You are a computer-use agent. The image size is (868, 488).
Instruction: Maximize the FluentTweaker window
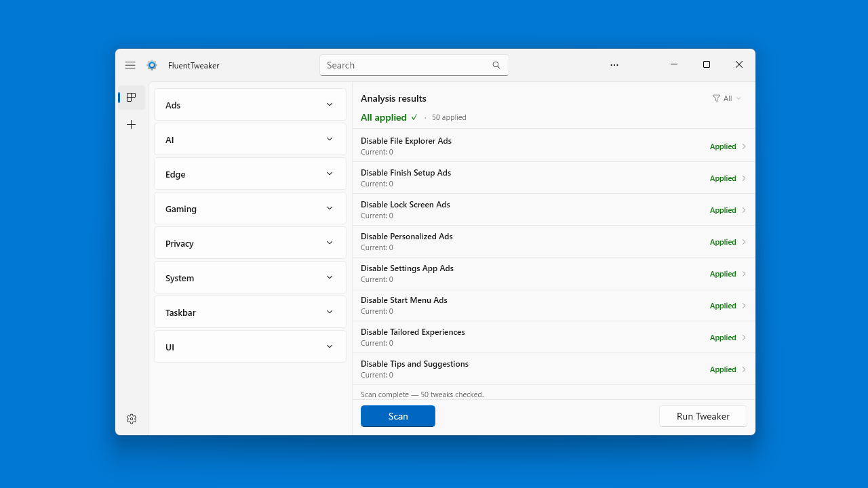pos(707,64)
